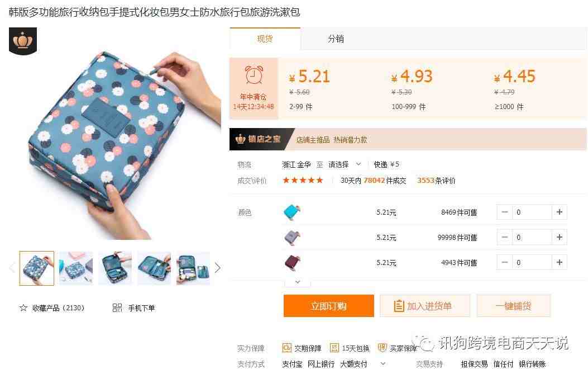Increase quantity for the maroon bag color
Viewport: 588px width, 369px height.
[x=559, y=262]
